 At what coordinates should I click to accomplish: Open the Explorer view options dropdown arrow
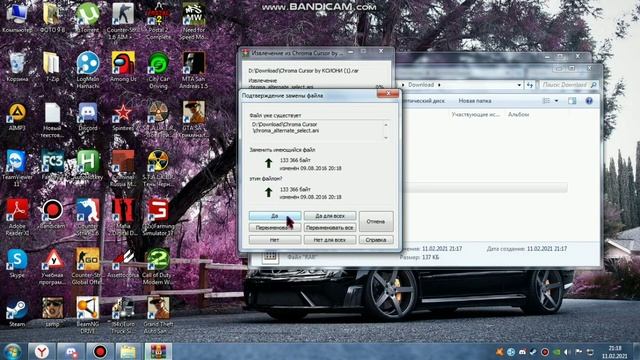pos(556,101)
